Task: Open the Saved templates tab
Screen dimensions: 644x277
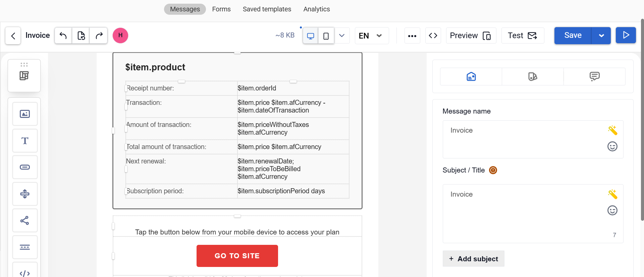Action: tap(267, 9)
